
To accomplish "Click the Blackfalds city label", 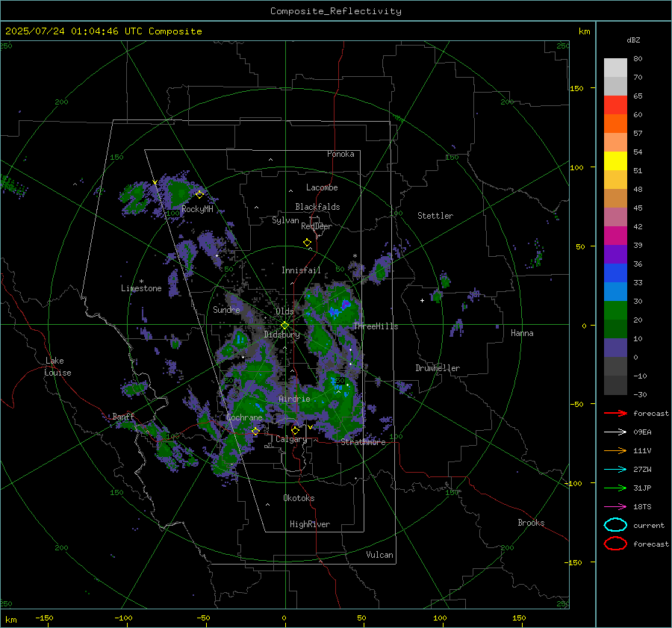I will click(x=317, y=207).
